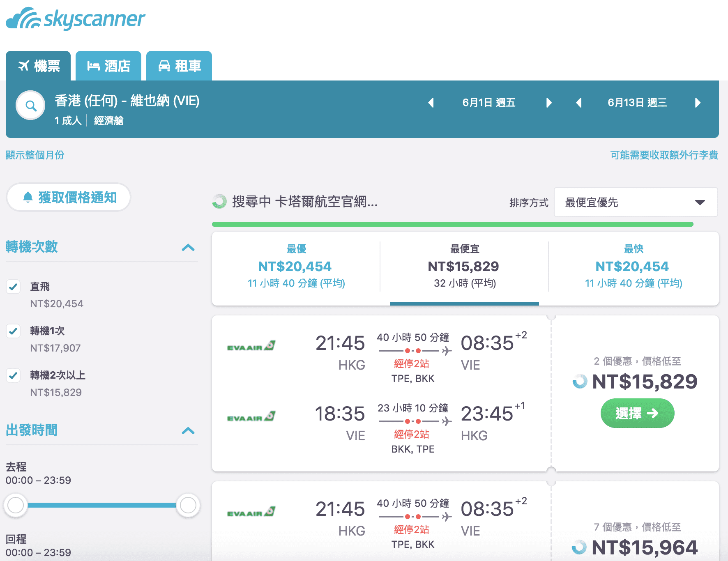
Task: Click the EVA Air logo on 21:45 HKG flight of first result
Action: [251, 345]
